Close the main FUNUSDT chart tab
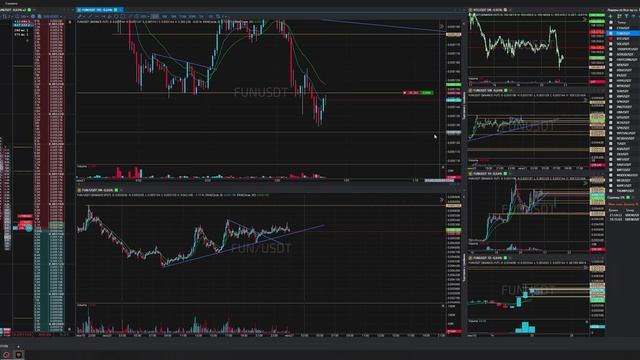 pos(121,10)
